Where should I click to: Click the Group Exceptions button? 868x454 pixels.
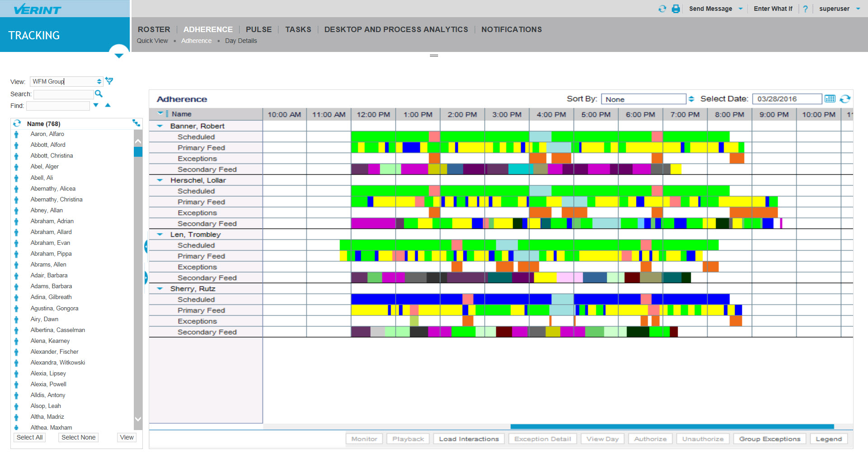point(769,439)
